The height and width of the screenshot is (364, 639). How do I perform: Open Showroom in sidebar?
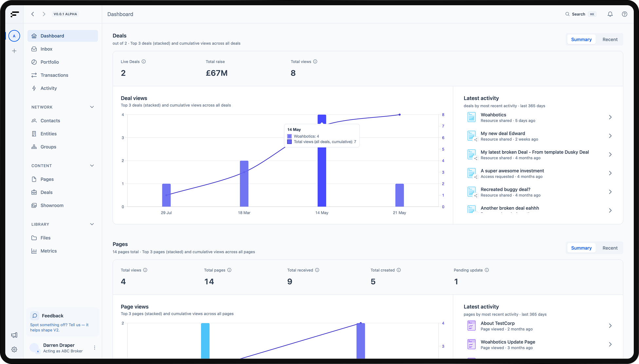click(63, 206)
